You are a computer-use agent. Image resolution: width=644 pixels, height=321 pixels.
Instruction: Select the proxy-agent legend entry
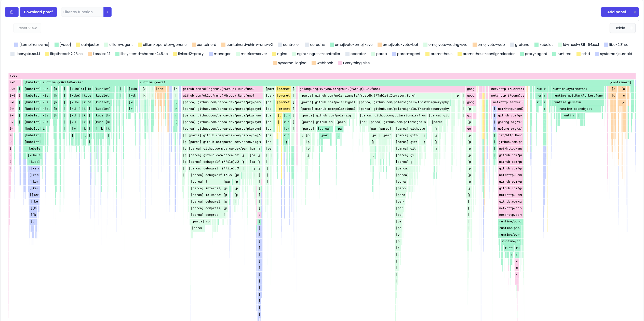[x=533, y=54]
